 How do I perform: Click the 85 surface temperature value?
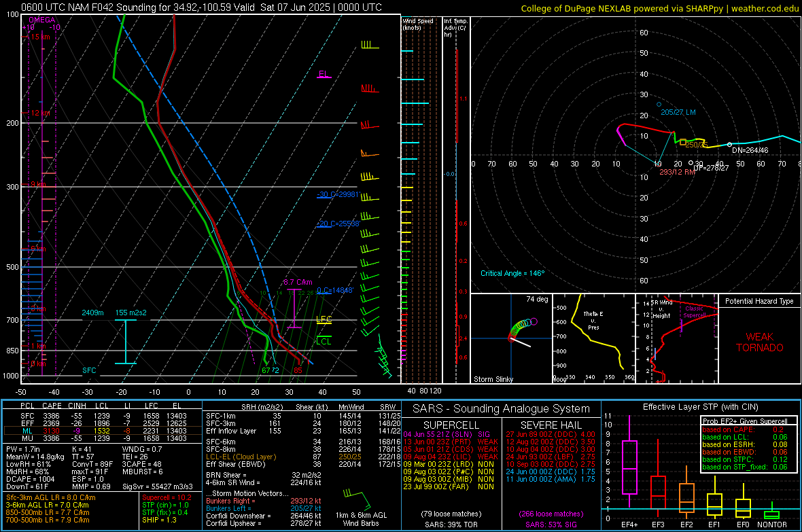tap(298, 370)
